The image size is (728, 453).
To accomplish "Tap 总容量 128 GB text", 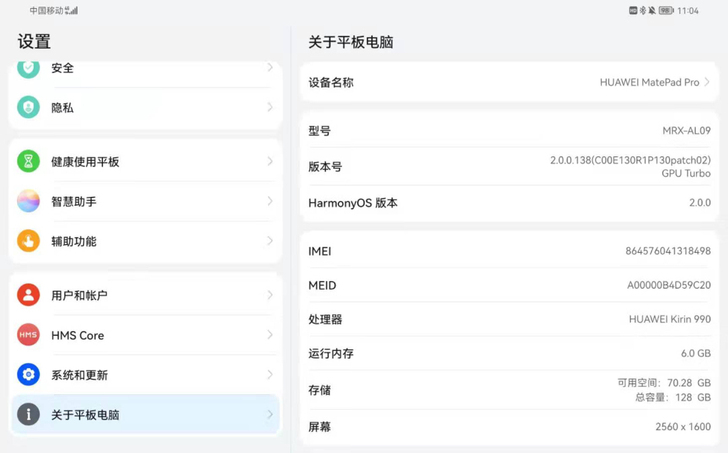I will [673, 397].
